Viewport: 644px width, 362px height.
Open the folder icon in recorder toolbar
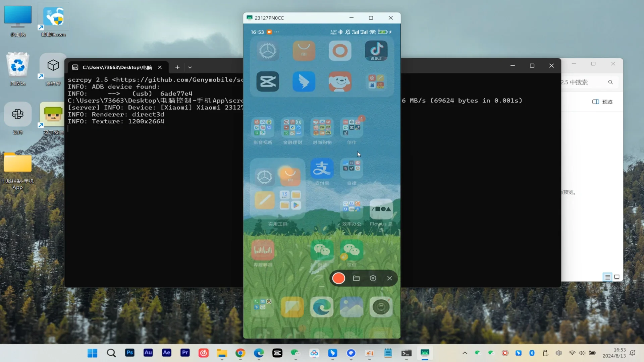pyautogui.click(x=356, y=278)
